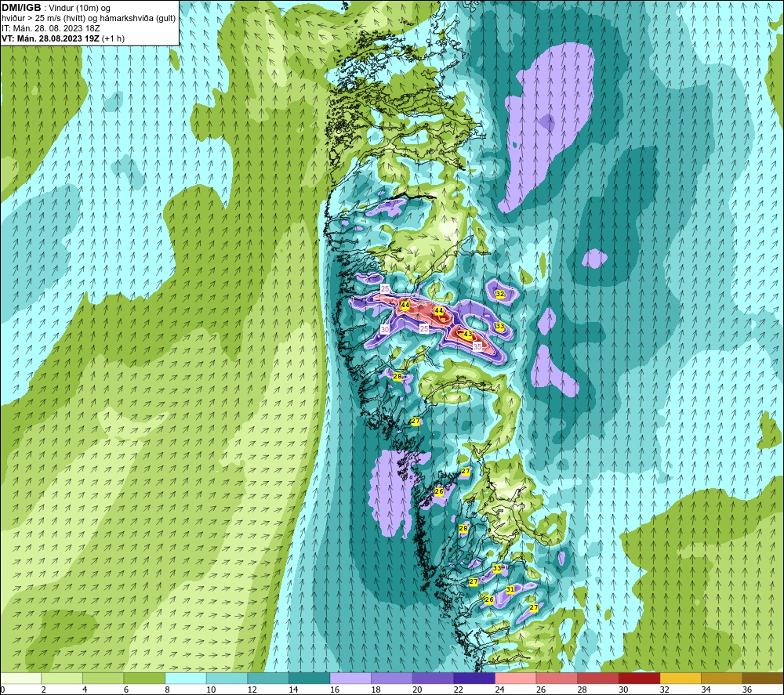Click the white contour label 35

(x=477, y=346)
